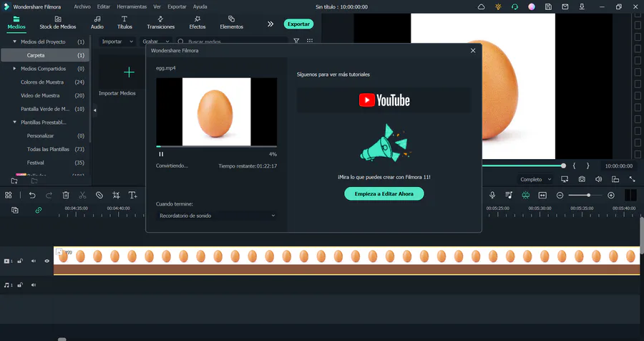
Task: Mute video track 1
Action: coord(34,261)
